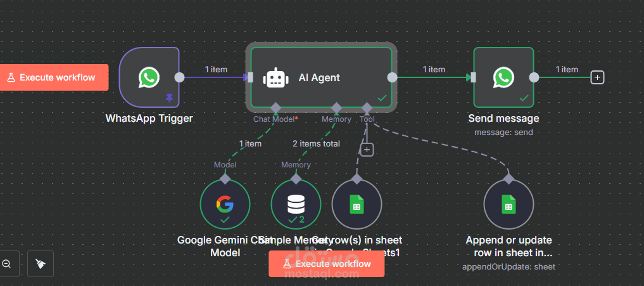Click the "Memory" label above Simple Memory node
Screen dimensions: 644x286
pos(296,165)
